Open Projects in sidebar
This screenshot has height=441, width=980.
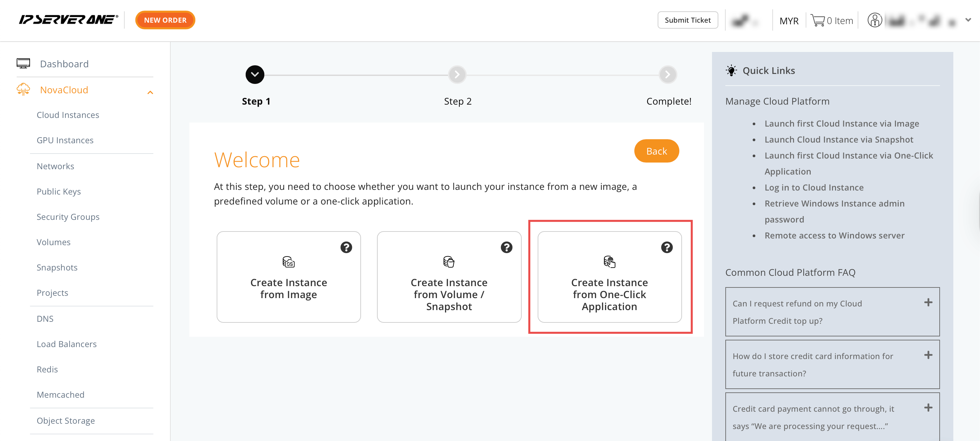53,293
